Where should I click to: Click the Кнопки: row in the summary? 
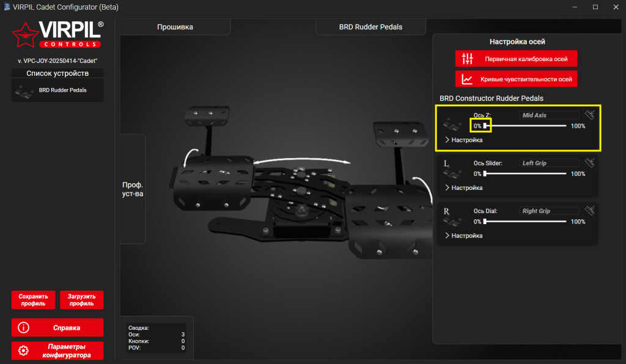pyautogui.click(x=156, y=341)
